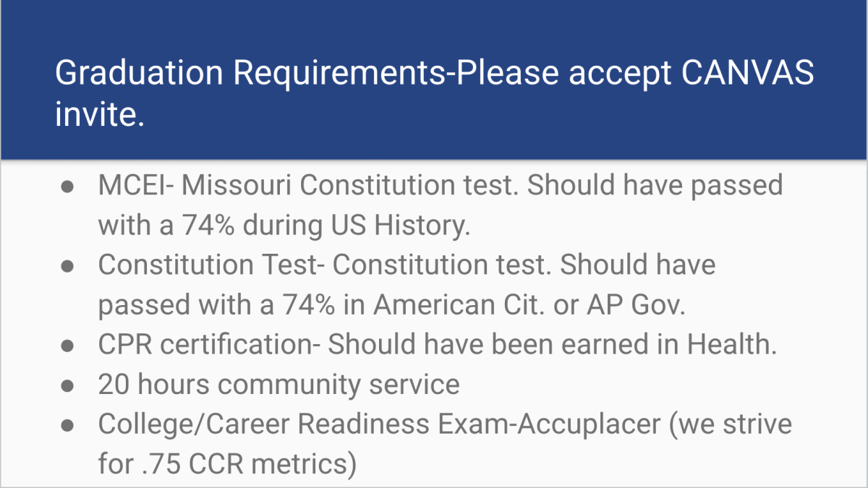Select the CPR certification bullet marker

[x=68, y=345]
